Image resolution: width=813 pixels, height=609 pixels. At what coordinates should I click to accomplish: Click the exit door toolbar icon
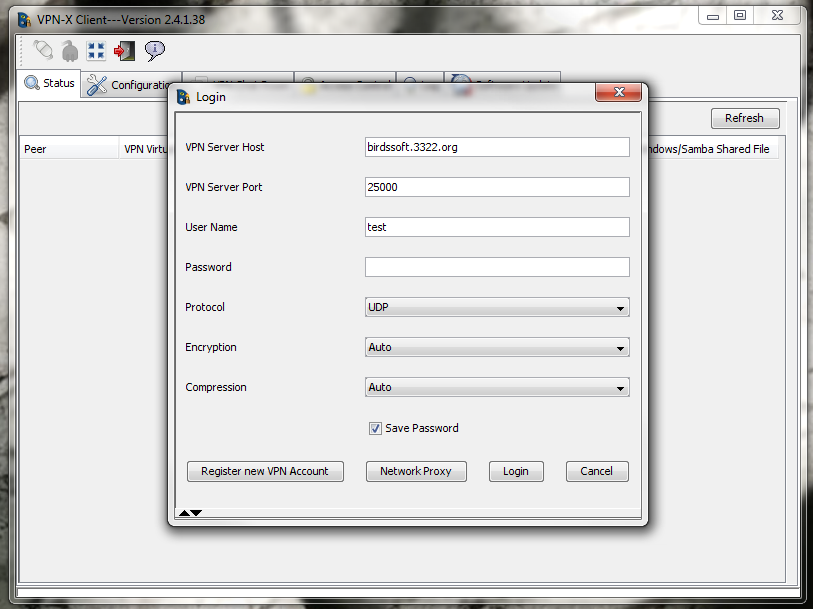(x=124, y=51)
